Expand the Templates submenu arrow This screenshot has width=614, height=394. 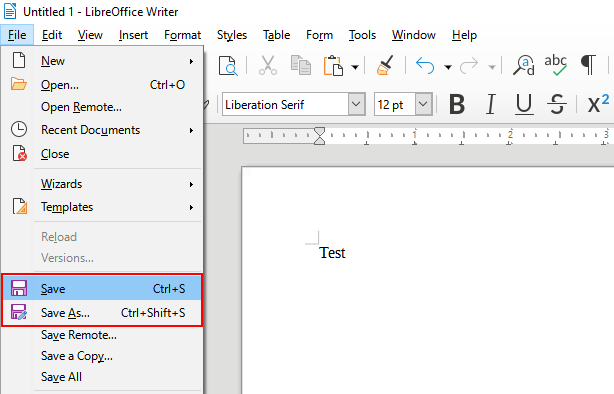click(191, 207)
